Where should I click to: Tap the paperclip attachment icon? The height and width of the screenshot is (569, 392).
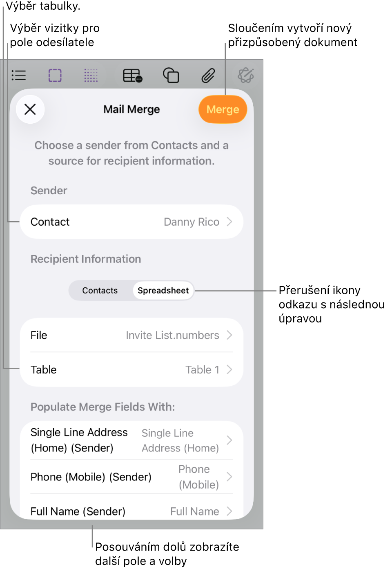click(x=208, y=76)
